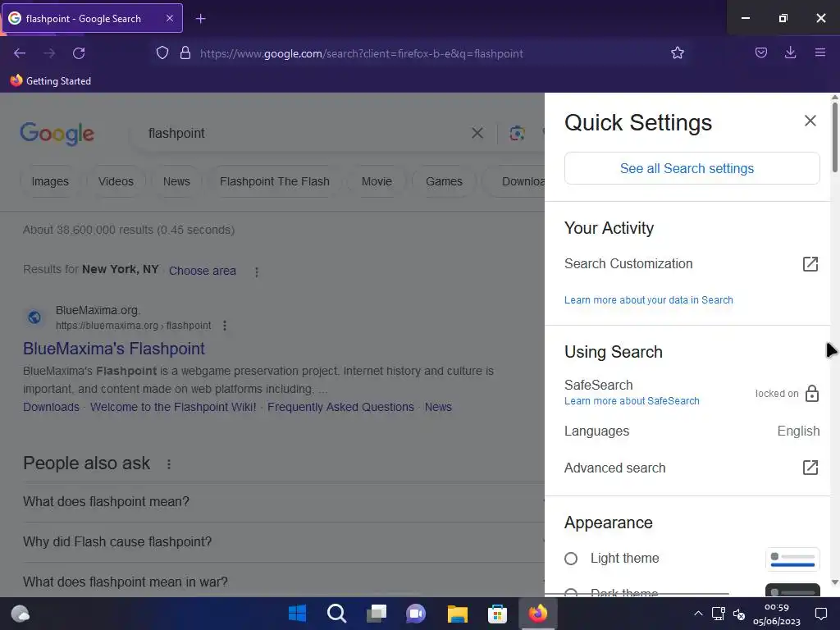The height and width of the screenshot is (630, 840).
Task: Open People also ask options menu
Action: point(169,464)
